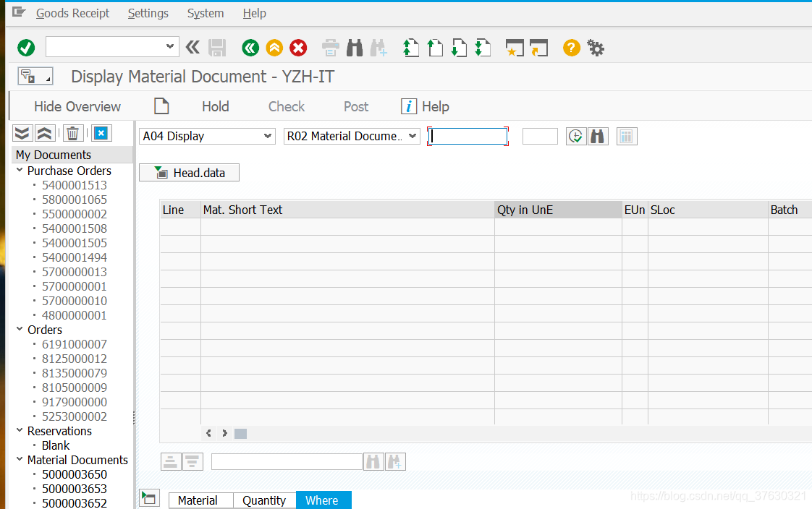Click the Execute icon beside the document number field
Viewport: 812px width, 509px height.
point(576,136)
